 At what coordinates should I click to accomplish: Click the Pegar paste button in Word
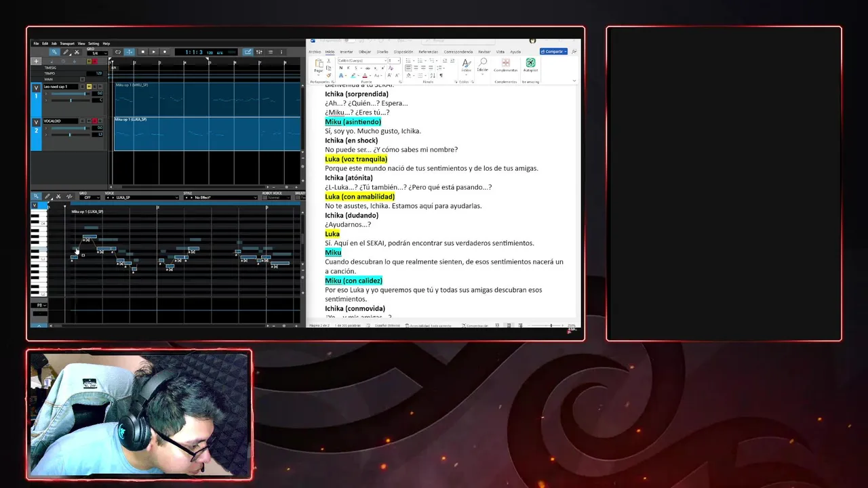click(319, 66)
